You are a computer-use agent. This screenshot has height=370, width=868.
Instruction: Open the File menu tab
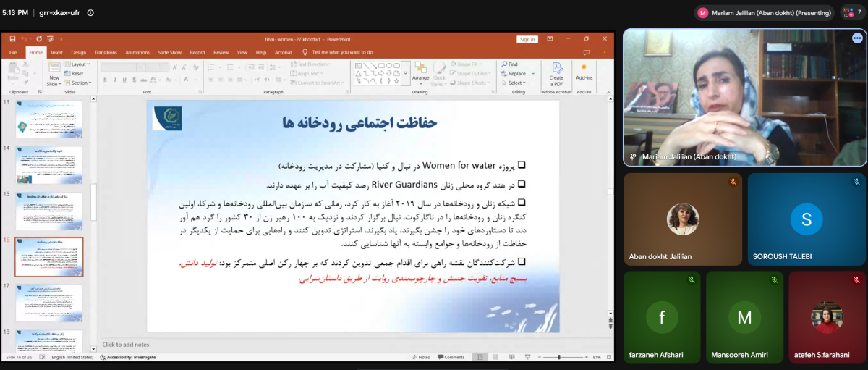click(x=13, y=52)
